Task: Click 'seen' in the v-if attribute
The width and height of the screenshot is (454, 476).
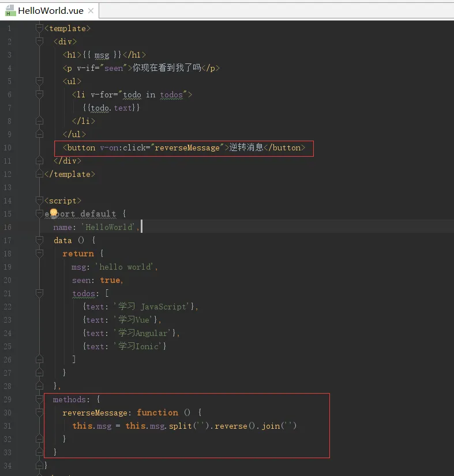Action: (114, 68)
